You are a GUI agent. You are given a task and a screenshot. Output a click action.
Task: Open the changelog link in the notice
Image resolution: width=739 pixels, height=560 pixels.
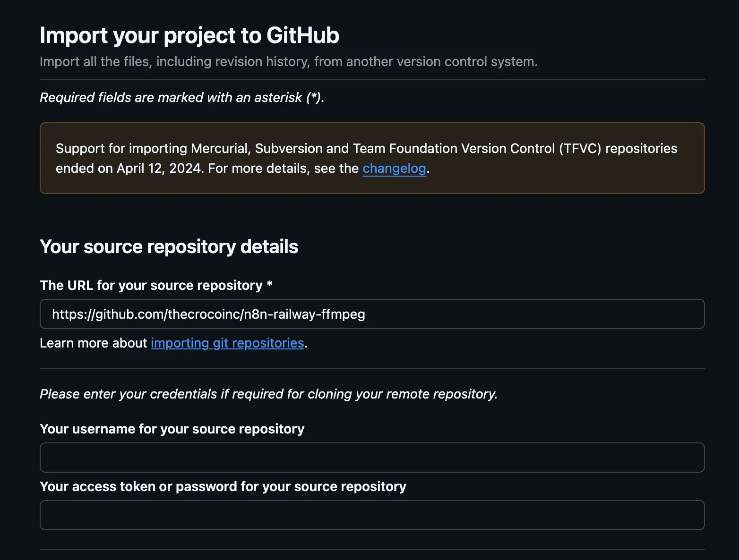pos(394,169)
